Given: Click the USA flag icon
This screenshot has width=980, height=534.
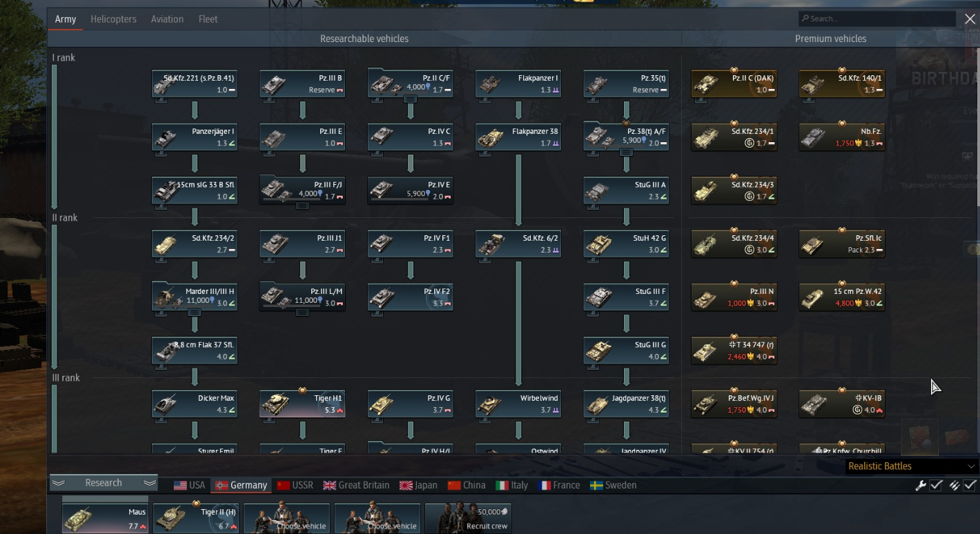Looking at the screenshot, I should coord(180,485).
